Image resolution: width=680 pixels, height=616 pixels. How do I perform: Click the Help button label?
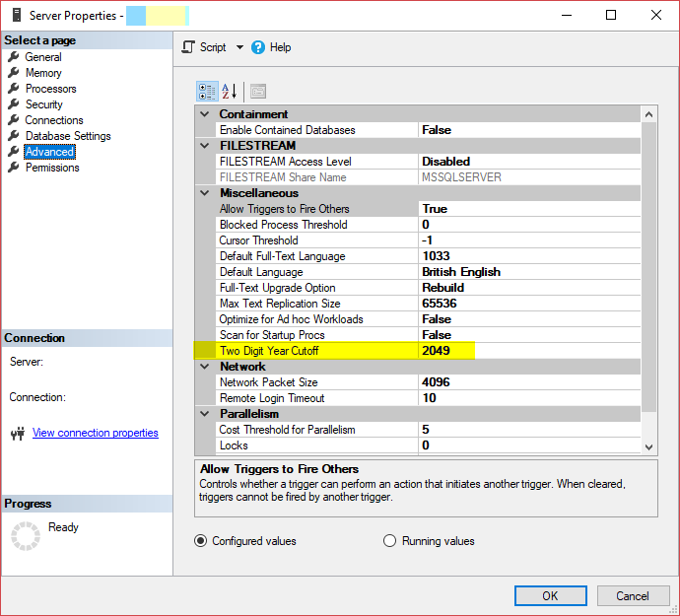tap(280, 47)
